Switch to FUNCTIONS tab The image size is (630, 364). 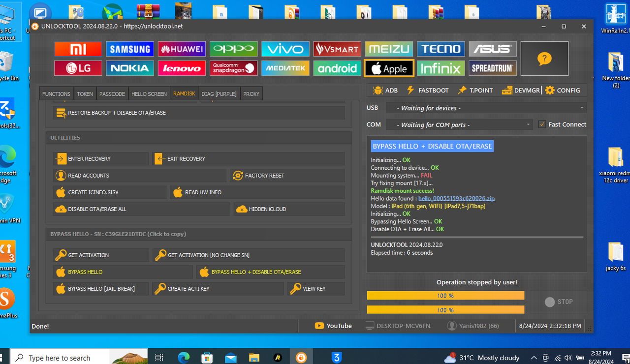pos(56,94)
